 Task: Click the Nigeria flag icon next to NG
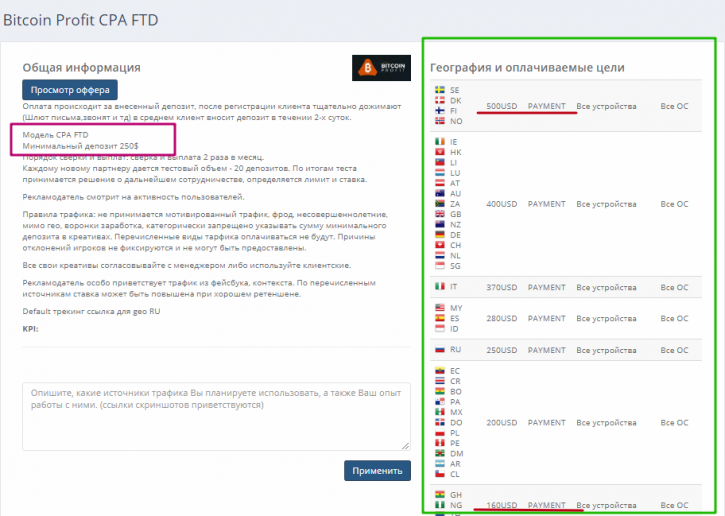pyautogui.click(x=440, y=505)
